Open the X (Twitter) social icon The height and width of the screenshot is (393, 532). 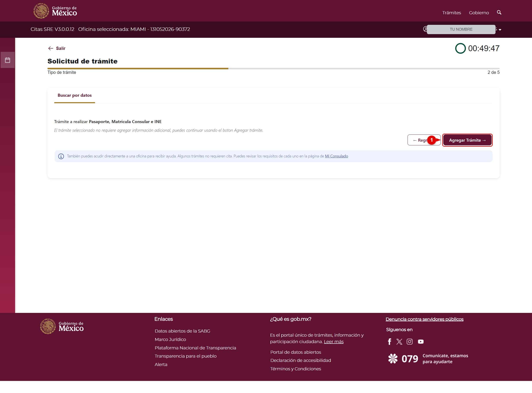[399, 342]
